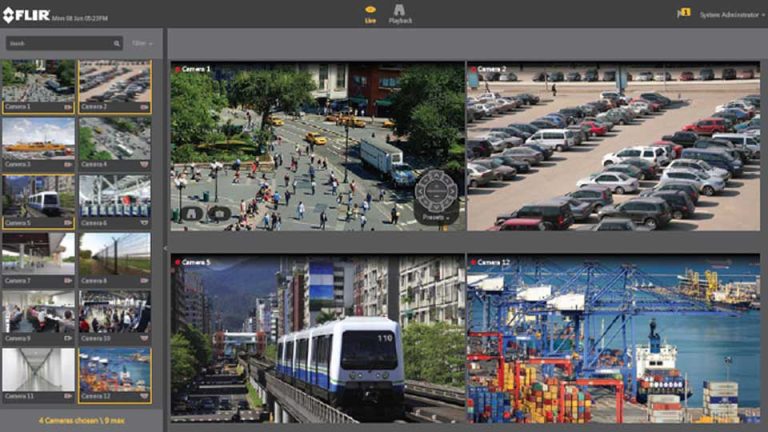The height and width of the screenshot is (432, 768).
Task: Switch to the Live tab
Action: point(370,13)
